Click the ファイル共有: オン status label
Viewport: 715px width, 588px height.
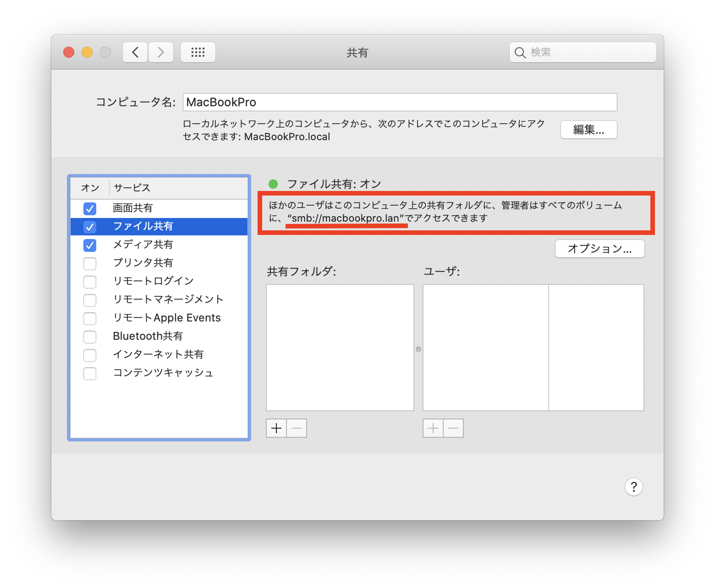point(334,184)
